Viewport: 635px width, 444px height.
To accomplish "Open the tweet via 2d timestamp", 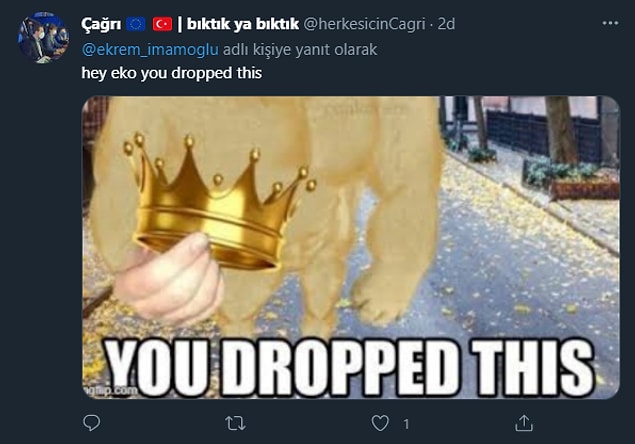I will (x=446, y=24).
